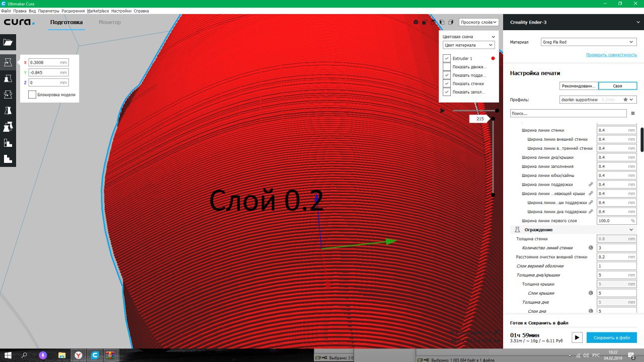Click the bottom custom support tool icon
Screen dimensions: 644x362
click(x=8, y=159)
